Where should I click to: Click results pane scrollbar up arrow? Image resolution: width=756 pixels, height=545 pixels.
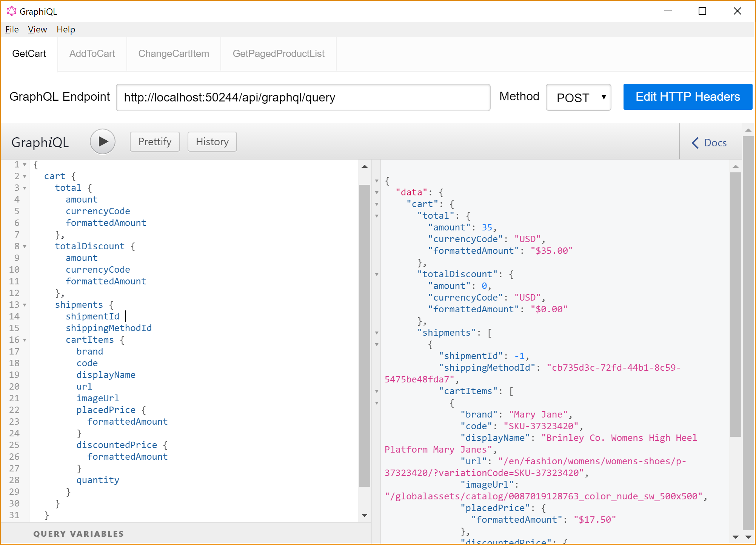pos(736,166)
